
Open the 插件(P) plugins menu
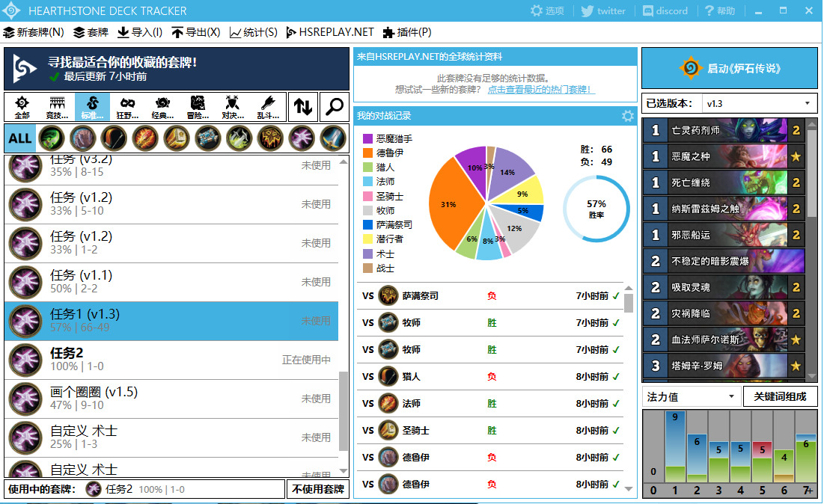(x=407, y=33)
